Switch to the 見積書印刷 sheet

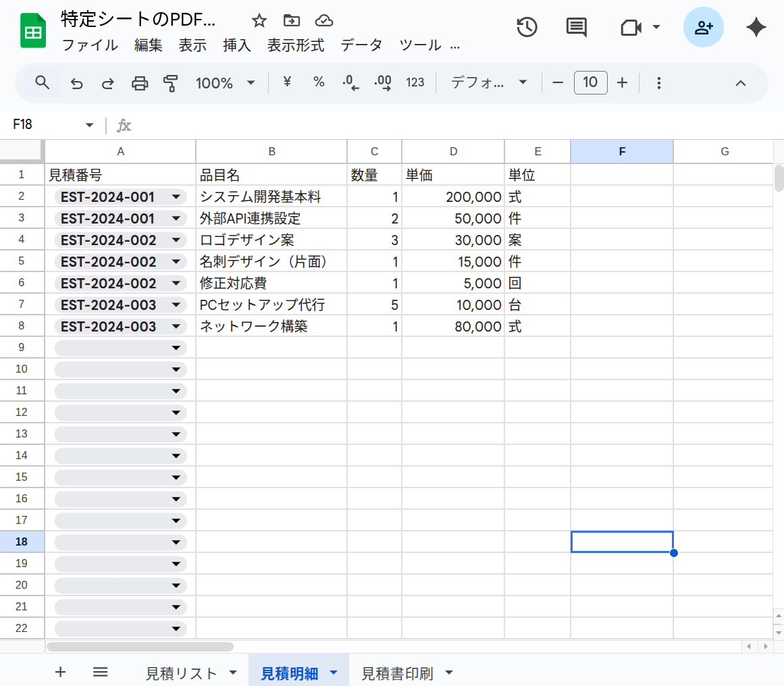[397, 673]
